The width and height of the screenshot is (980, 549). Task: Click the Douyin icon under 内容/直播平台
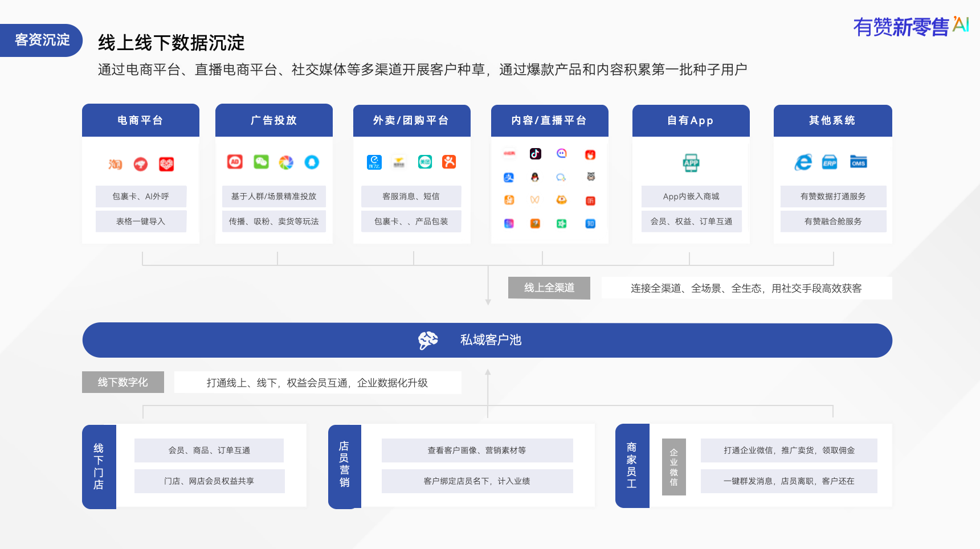pos(536,154)
